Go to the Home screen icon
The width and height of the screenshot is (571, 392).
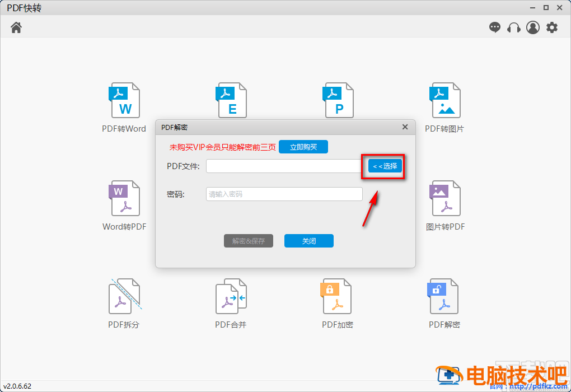point(16,27)
